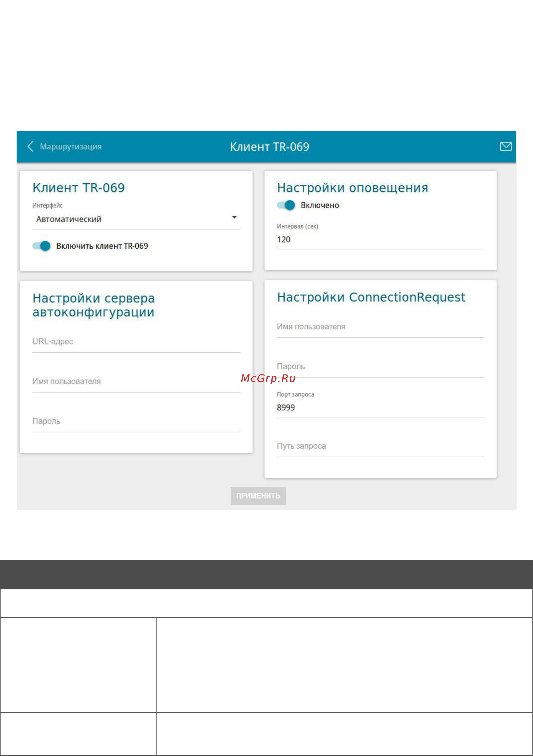The image size is (533, 756).
Task: Click the Настройки оповещения heading
Action: coord(352,188)
